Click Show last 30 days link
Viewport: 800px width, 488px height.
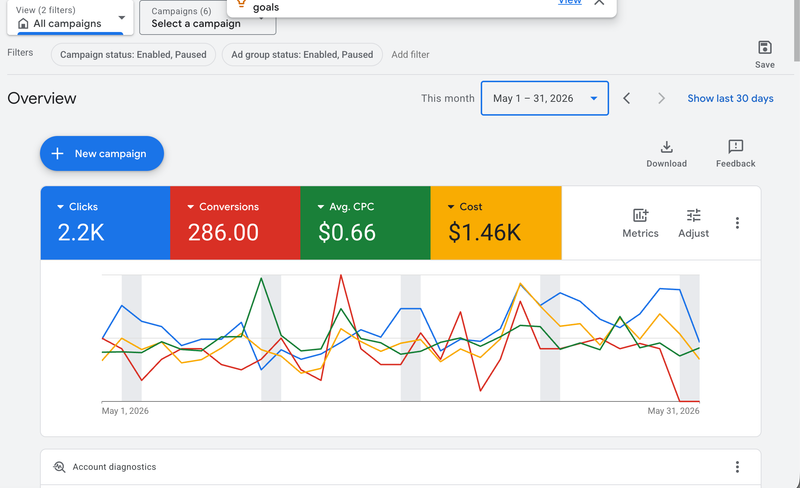click(730, 98)
